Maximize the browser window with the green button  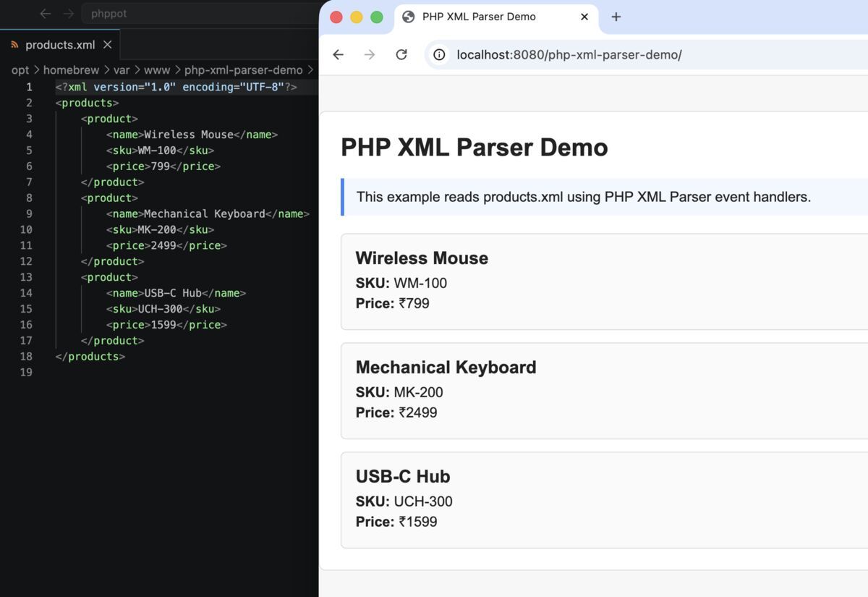[377, 17]
